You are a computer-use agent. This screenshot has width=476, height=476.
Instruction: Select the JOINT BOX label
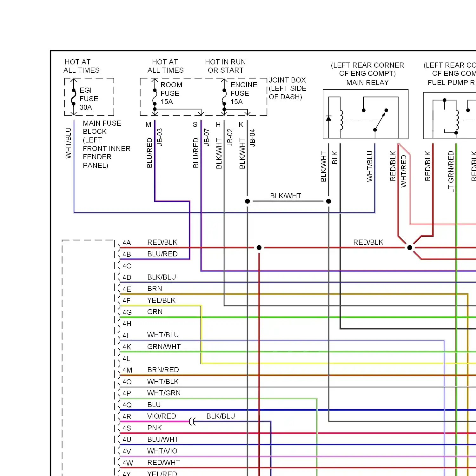point(288,88)
